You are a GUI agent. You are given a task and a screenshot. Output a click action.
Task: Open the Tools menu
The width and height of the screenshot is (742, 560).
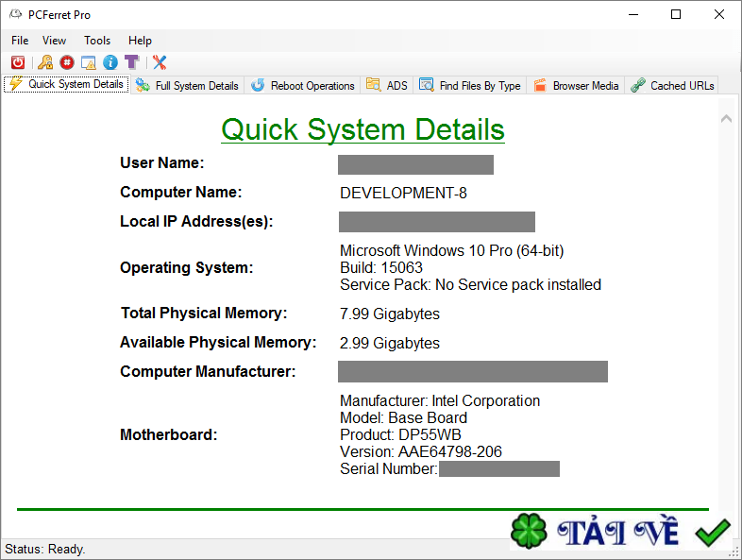point(97,41)
